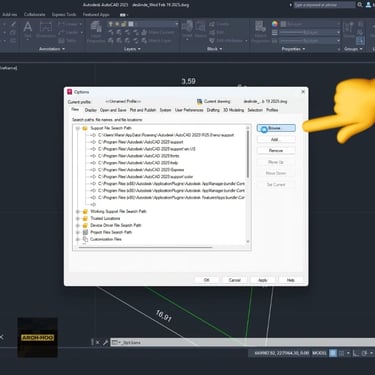Apply the Options changes
This screenshot has height=375, width=375.
[263, 280]
